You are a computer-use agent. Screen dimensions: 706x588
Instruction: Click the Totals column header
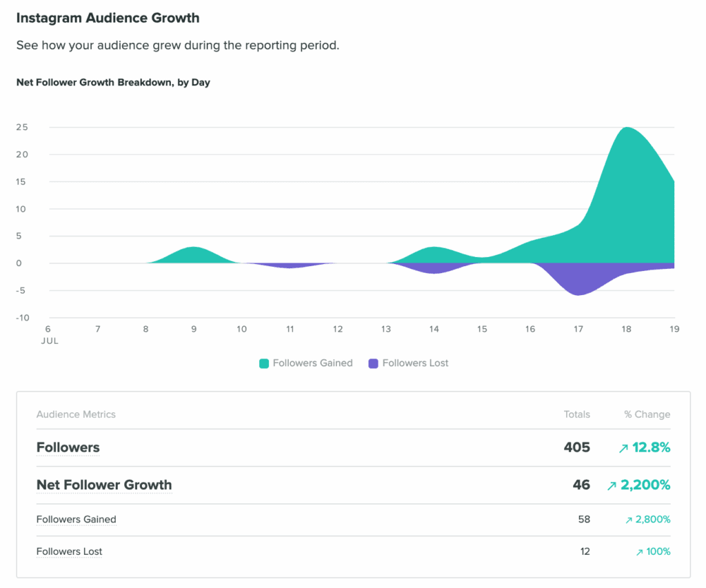coord(576,414)
